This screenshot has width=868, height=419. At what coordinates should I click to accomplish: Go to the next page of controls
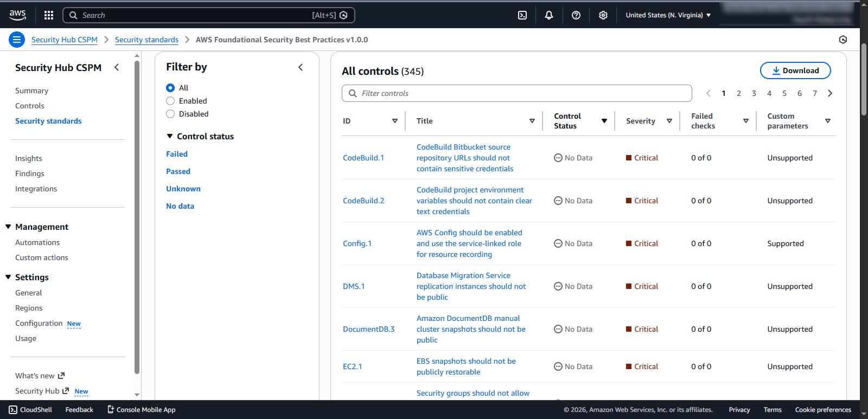830,93
